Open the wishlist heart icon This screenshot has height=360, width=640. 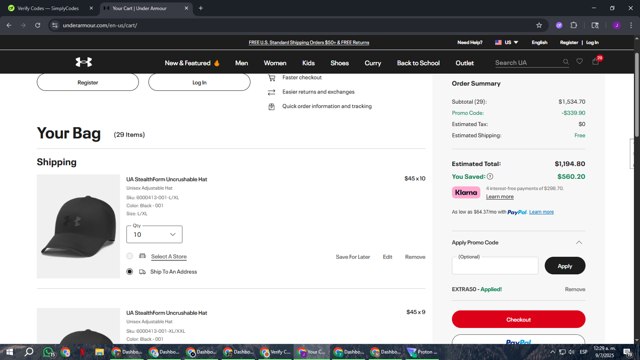tap(580, 62)
